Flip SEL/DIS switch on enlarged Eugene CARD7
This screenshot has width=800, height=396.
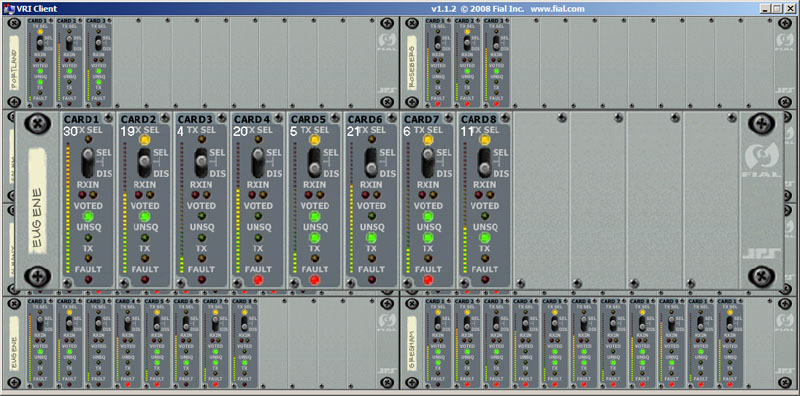[x=428, y=162]
